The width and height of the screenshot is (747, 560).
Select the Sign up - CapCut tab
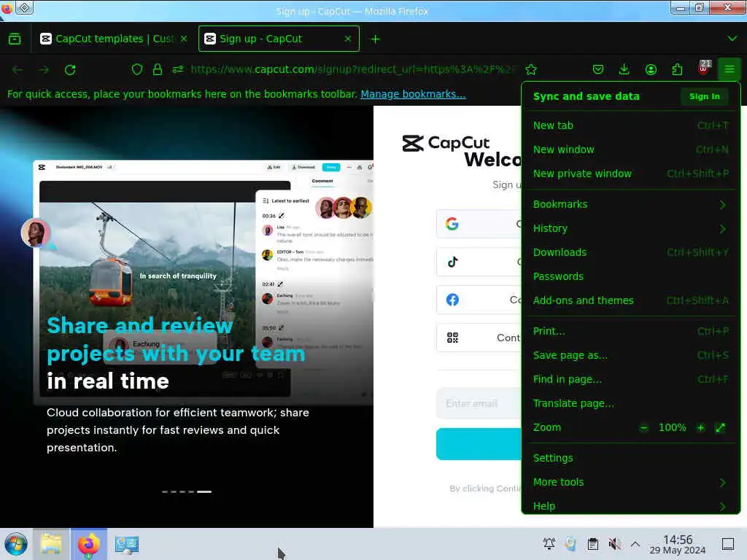279,39
